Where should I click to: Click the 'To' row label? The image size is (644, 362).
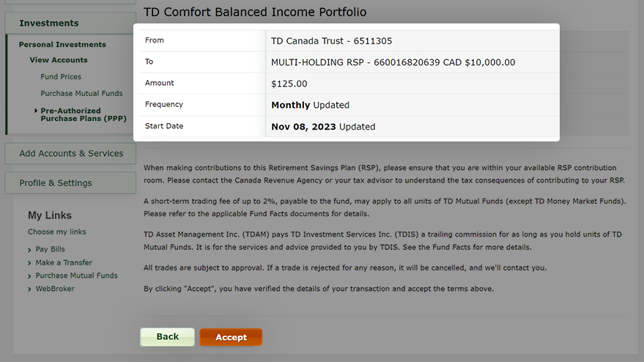(x=149, y=62)
